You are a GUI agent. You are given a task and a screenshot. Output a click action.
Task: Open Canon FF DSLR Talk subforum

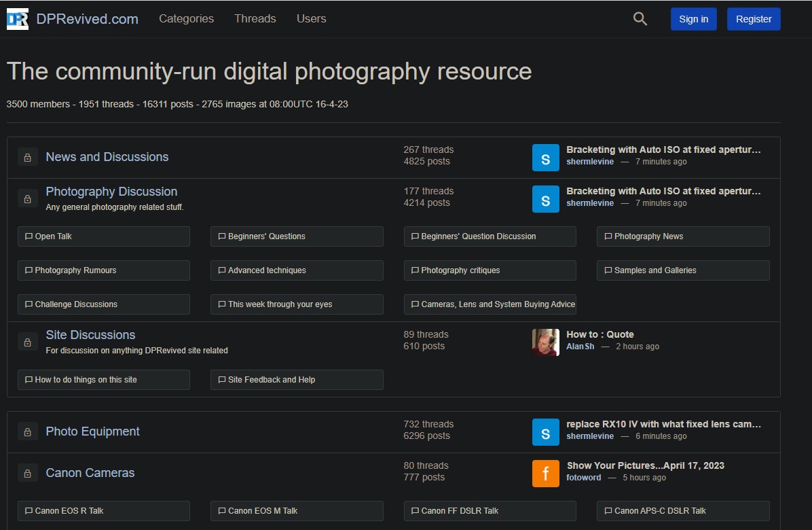(x=490, y=511)
